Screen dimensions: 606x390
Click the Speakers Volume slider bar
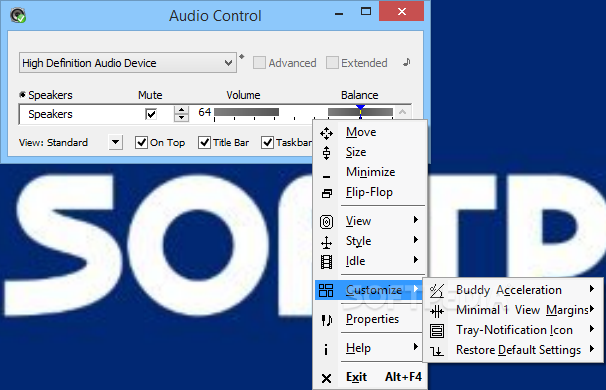[247, 112]
